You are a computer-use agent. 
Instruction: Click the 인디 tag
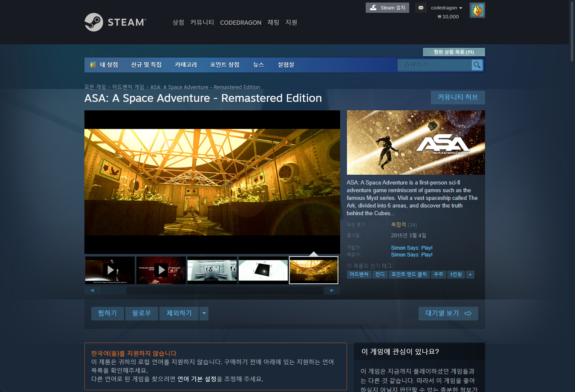tap(380, 274)
